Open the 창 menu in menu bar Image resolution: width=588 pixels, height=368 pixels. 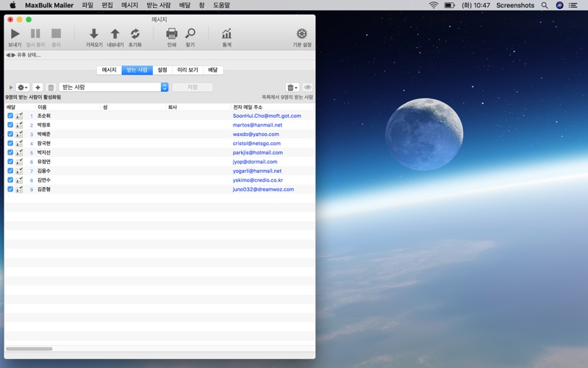click(201, 5)
